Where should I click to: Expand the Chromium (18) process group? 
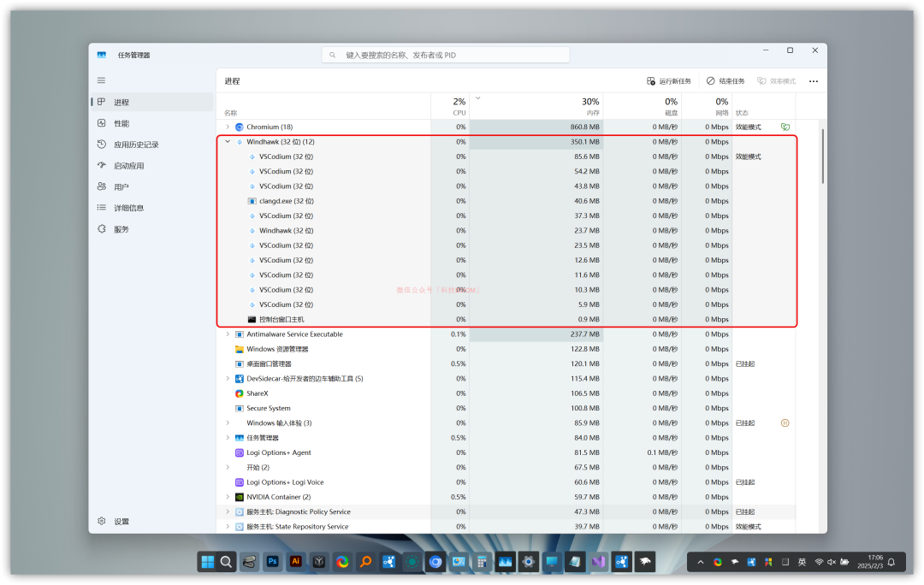pyautogui.click(x=228, y=127)
